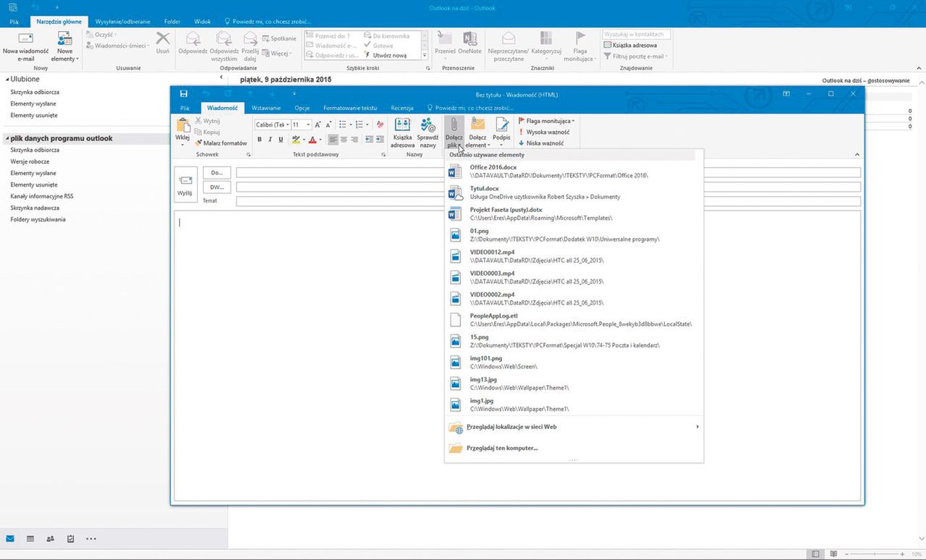
Task: Toggle Wysoka ważność high importance
Action: (544, 132)
